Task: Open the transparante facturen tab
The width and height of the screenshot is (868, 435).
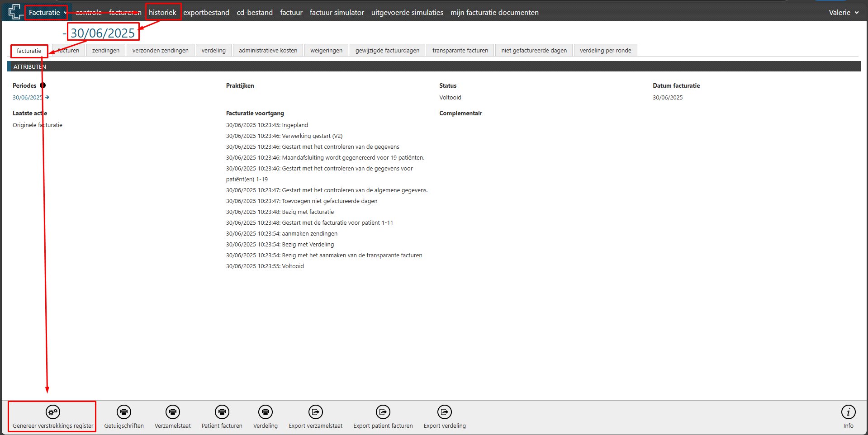Action: (460, 50)
